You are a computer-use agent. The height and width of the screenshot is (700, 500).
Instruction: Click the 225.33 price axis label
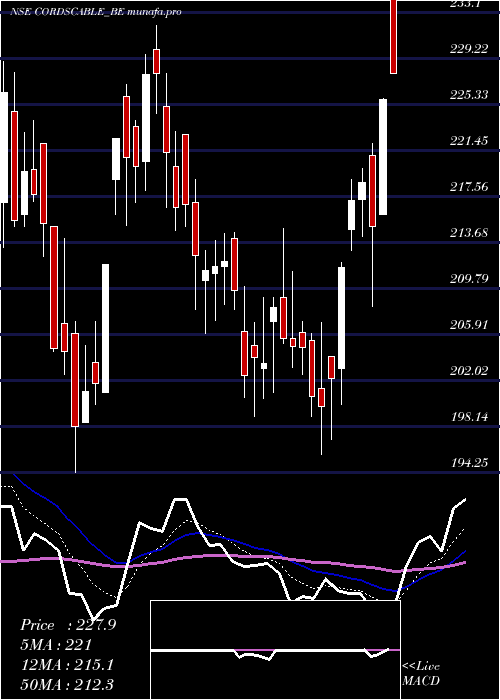469,94
